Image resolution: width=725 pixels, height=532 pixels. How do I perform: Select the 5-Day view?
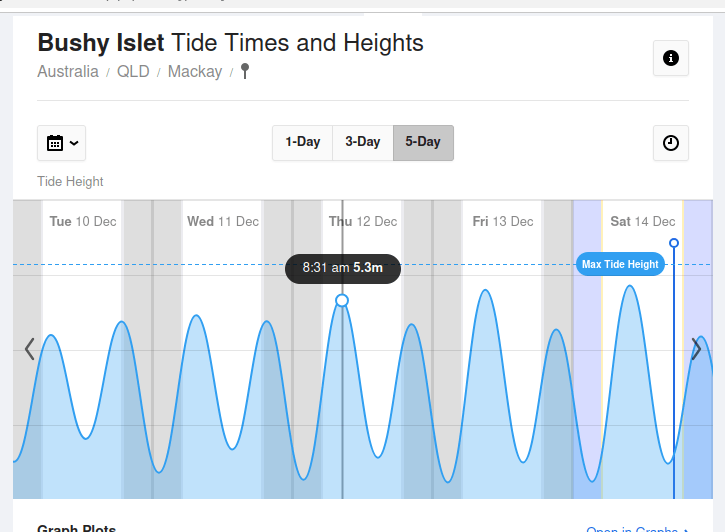point(423,142)
